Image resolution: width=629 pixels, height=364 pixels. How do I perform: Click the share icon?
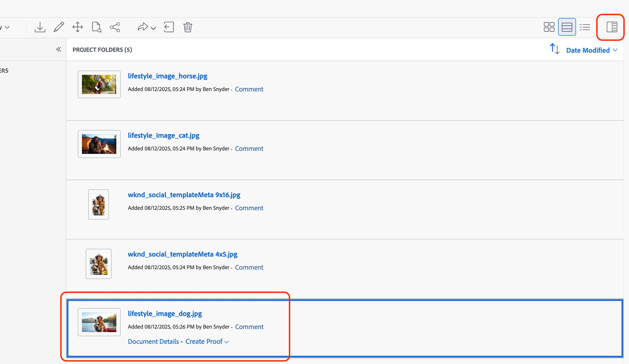pos(115,27)
